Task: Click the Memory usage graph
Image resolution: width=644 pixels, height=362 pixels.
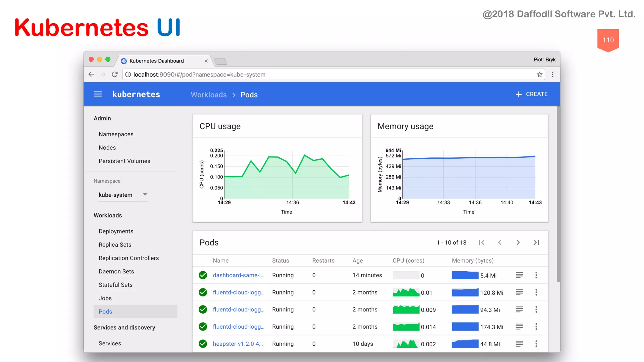Action: point(469,175)
